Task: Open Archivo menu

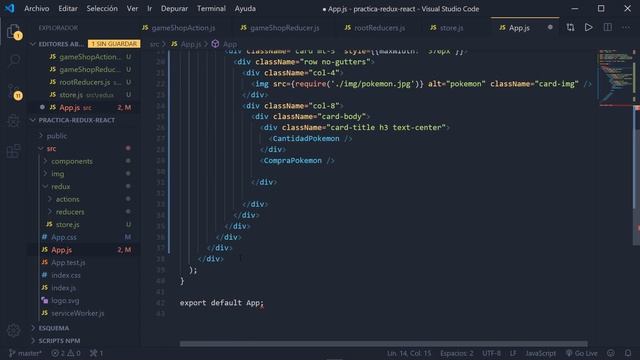Action: pyautogui.click(x=37, y=9)
